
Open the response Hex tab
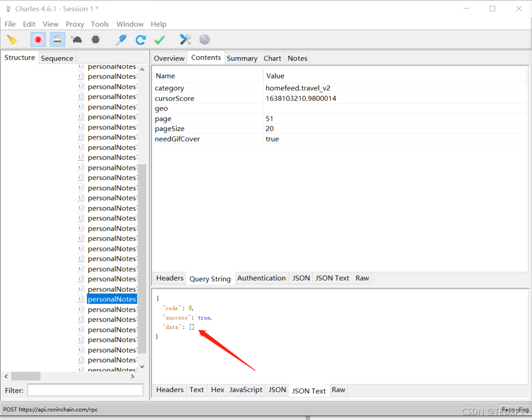pyautogui.click(x=218, y=390)
